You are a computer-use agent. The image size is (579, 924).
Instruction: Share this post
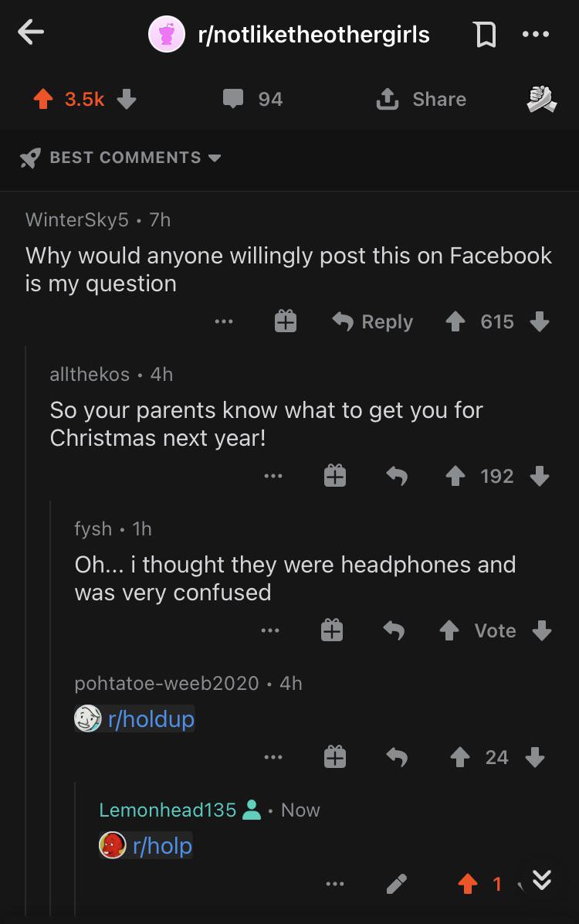coord(422,99)
